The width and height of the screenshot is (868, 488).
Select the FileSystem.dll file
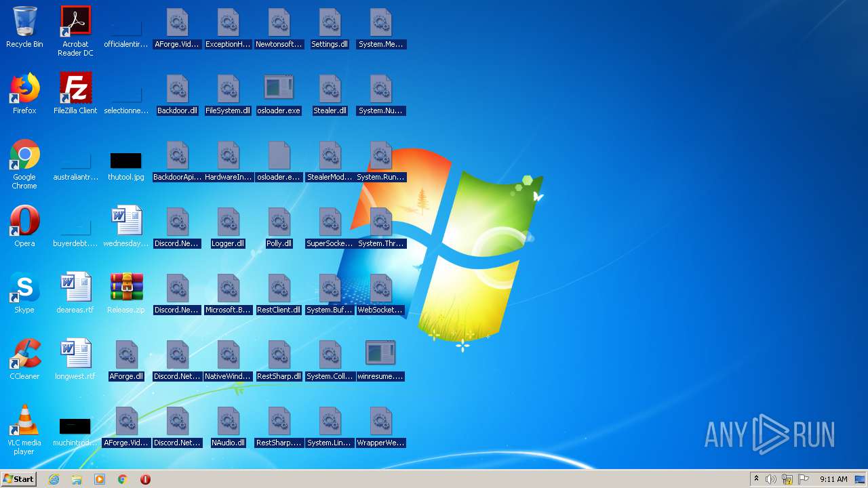tap(228, 94)
